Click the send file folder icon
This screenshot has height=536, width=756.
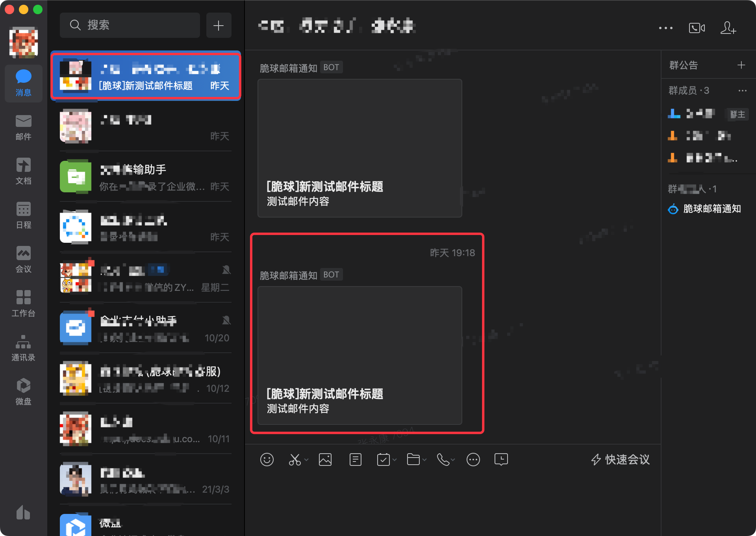[413, 460]
